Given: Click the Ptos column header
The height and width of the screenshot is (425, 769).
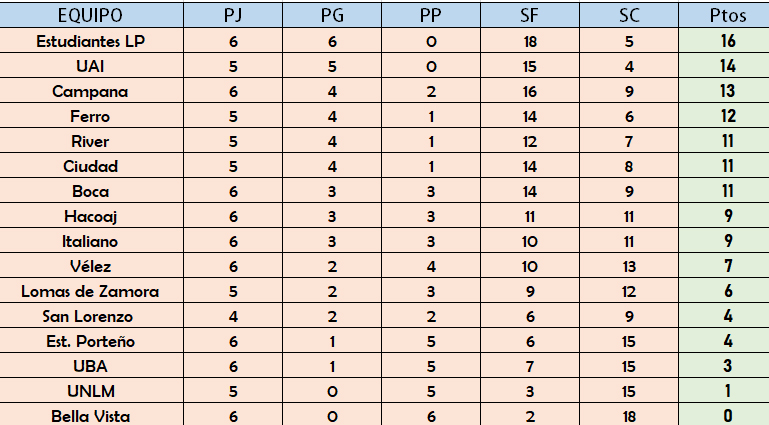Looking at the screenshot, I should pyautogui.click(x=724, y=15).
